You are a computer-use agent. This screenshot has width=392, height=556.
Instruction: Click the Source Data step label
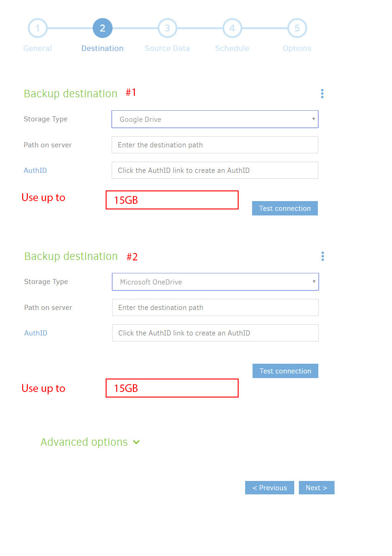click(167, 48)
